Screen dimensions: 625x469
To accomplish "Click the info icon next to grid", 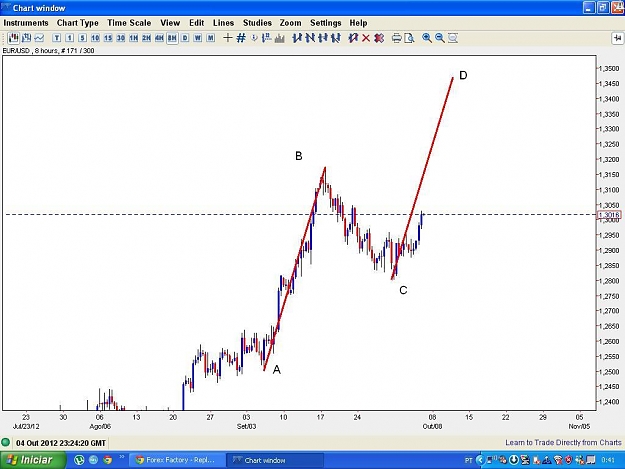I will coord(254,38).
